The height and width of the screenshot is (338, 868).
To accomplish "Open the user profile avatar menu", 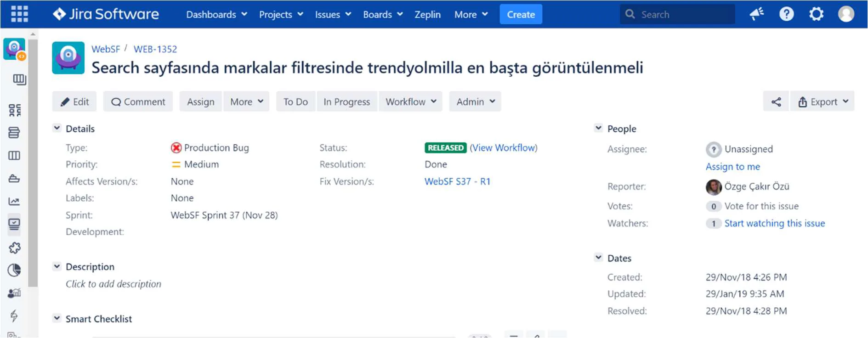I will pos(846,14).
